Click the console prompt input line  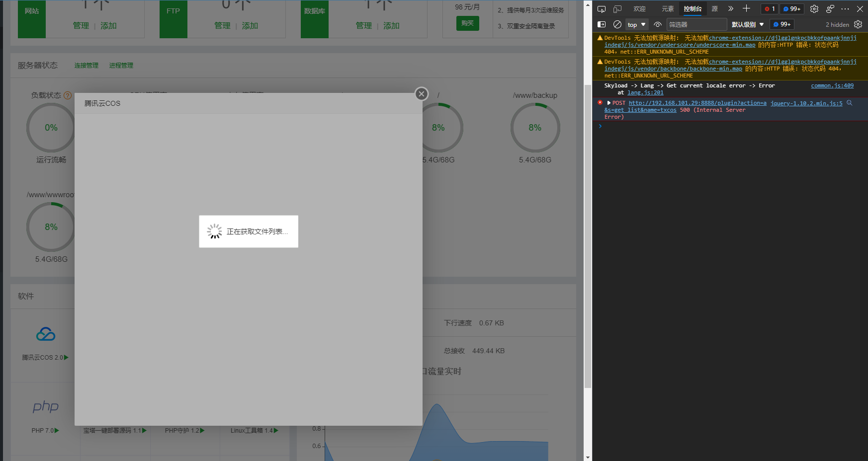(731, 126)
